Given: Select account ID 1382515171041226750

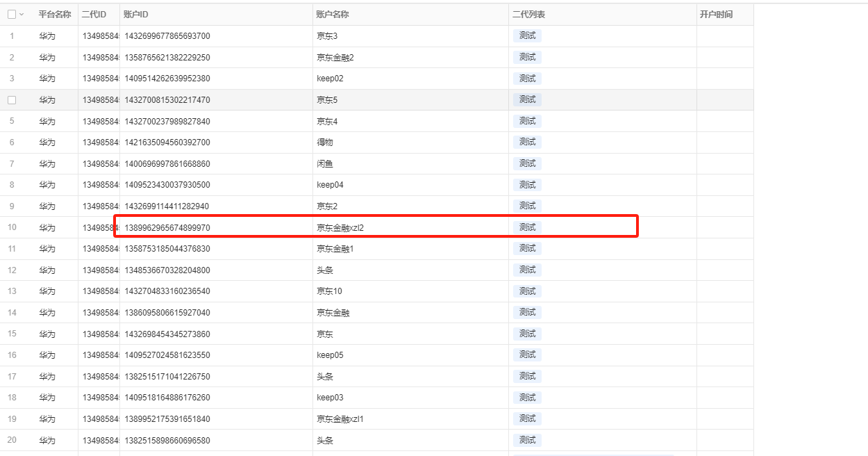Looking at the screenshot, I should [x=167, y=377].
